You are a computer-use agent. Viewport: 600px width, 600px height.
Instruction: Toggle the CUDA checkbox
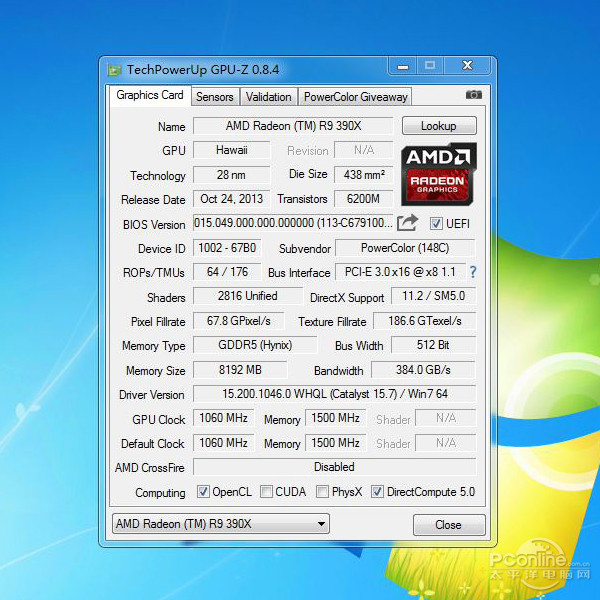pyautogui.click(x=266, y=492)
